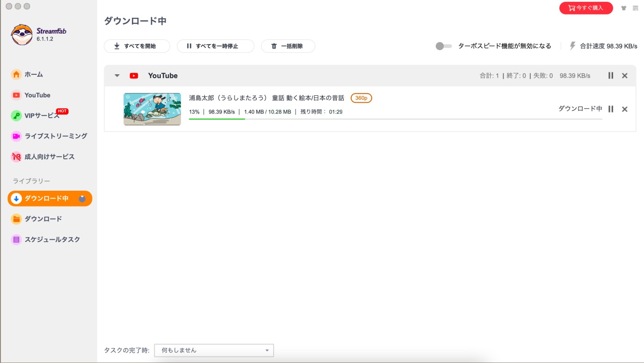Click the home icon next to ホーム
Screen dimensions: 644x363
(x=16, y=74)
